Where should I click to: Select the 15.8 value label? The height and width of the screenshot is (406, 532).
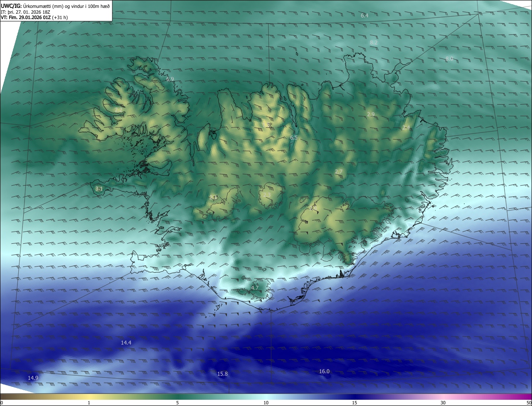pos(222,374)
